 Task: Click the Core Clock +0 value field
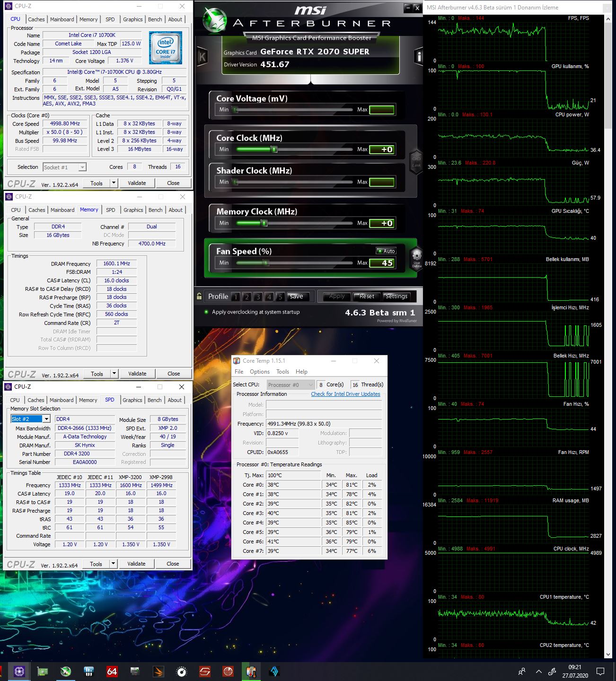382,149
